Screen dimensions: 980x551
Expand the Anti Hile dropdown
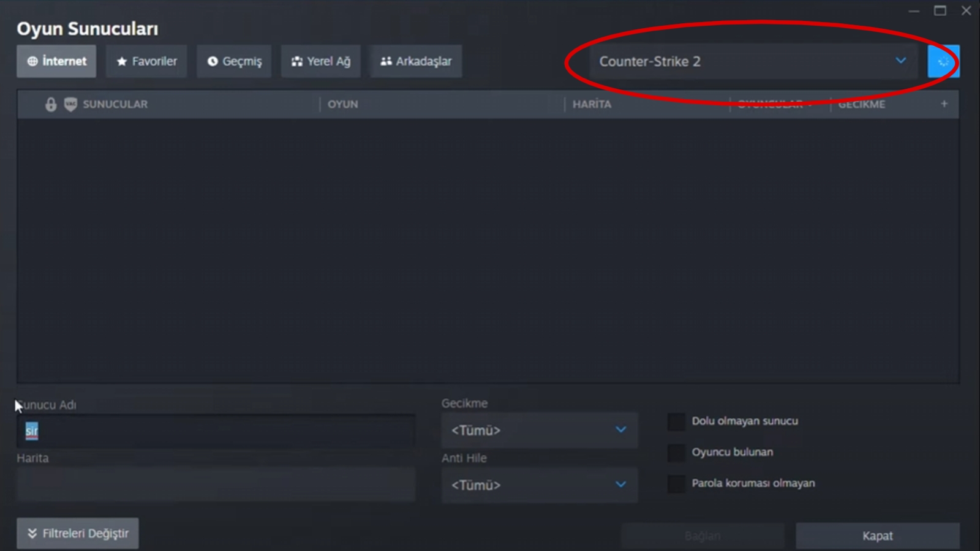[x=539, y=485]
